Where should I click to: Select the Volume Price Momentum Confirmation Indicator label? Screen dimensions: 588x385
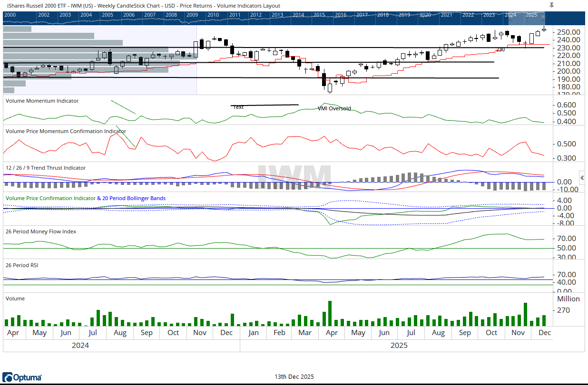tap(66, 131)
